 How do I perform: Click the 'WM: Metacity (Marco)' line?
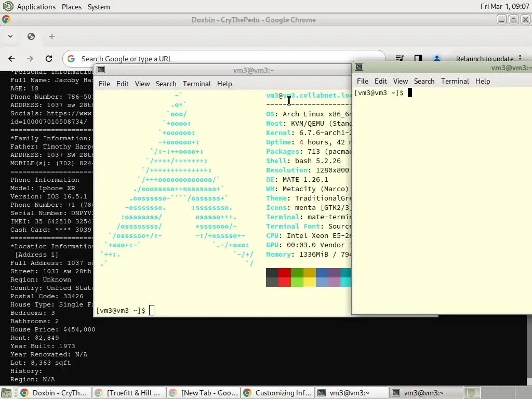(308, 189)
